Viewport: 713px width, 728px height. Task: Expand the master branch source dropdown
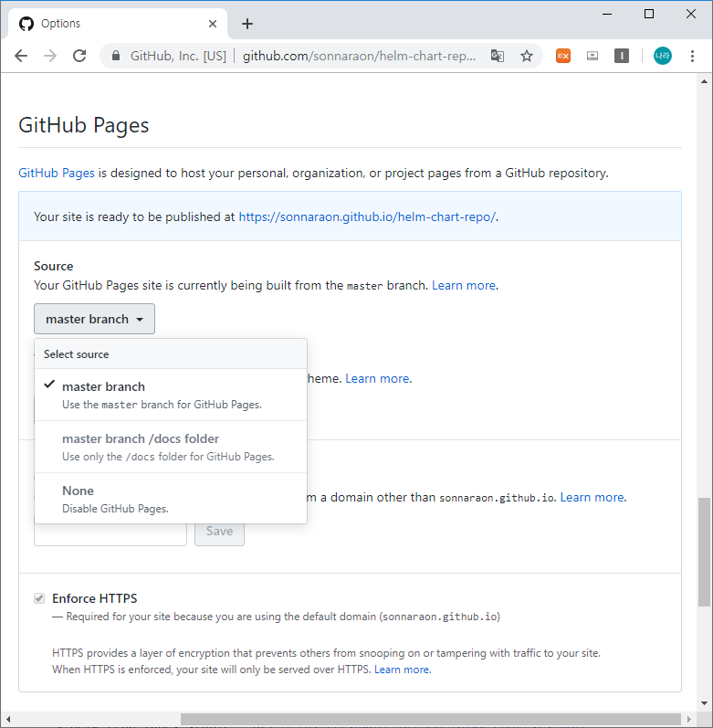tap(94, 319)
